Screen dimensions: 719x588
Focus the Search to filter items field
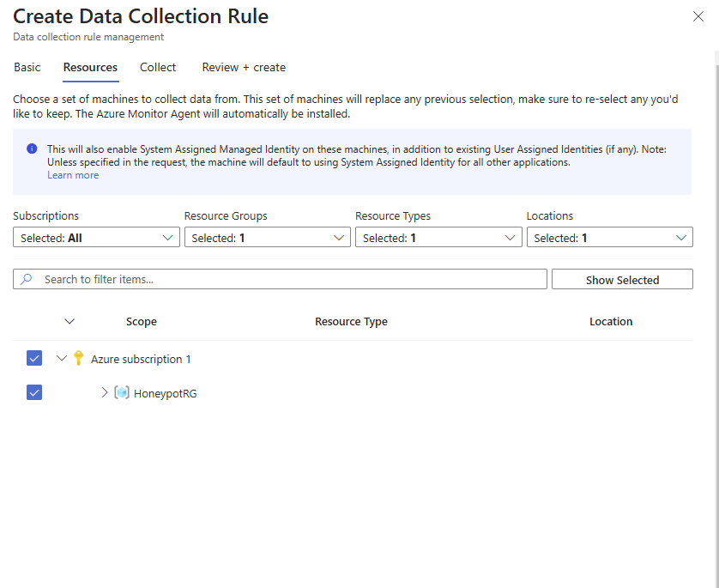280,279
